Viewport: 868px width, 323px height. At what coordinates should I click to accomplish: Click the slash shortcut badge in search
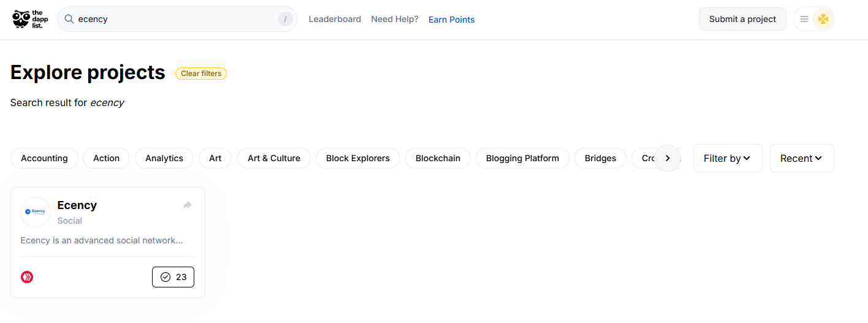coord(285,19)
